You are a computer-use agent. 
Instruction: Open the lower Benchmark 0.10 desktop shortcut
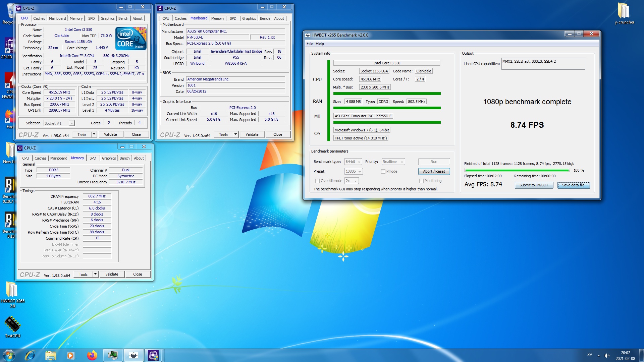8,225
